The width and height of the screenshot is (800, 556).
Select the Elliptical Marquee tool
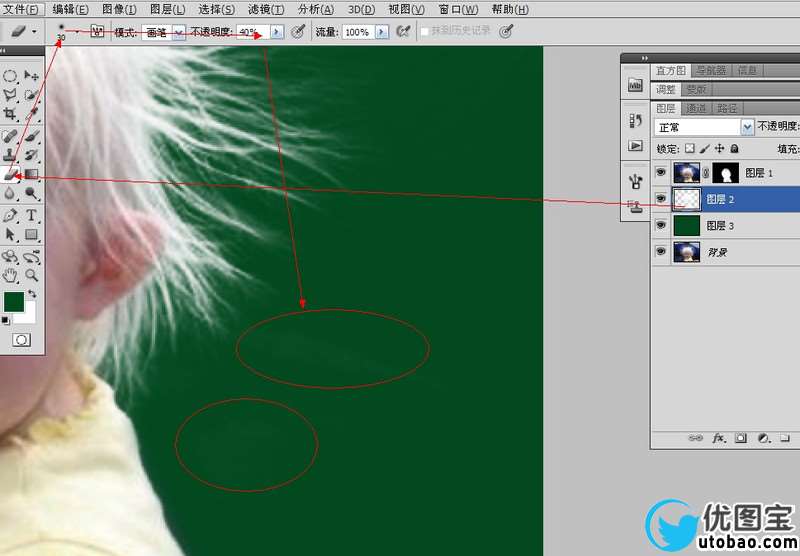[x=10, y=77]
